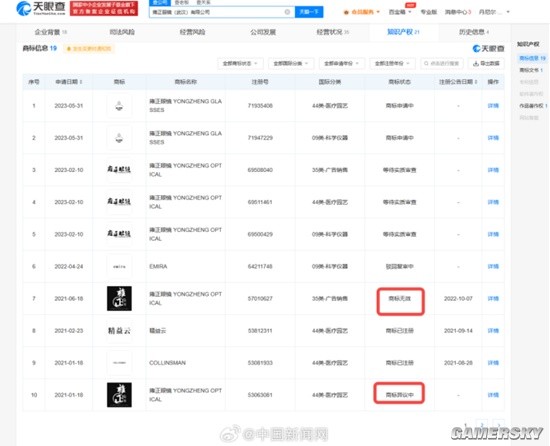Viewport: 550px width, 446px height.
Task: Click the crown 会员服务 membership icon
Action: 346,12
